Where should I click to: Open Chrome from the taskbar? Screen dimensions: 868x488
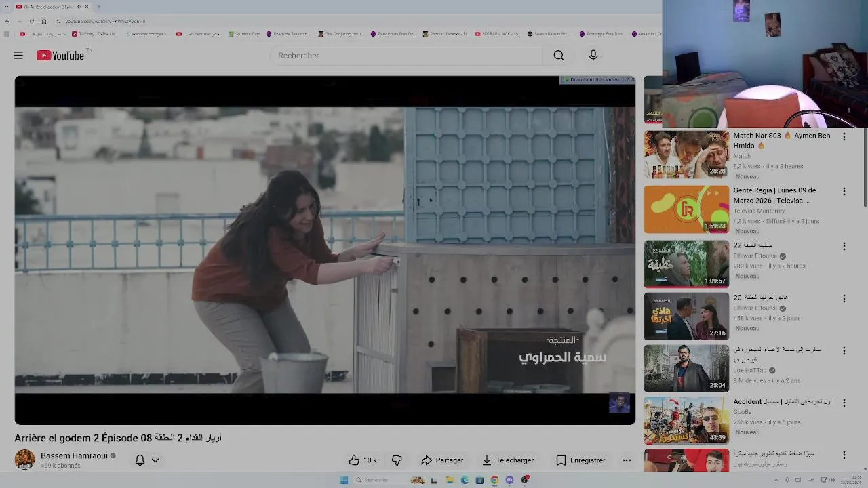(494, 480)
